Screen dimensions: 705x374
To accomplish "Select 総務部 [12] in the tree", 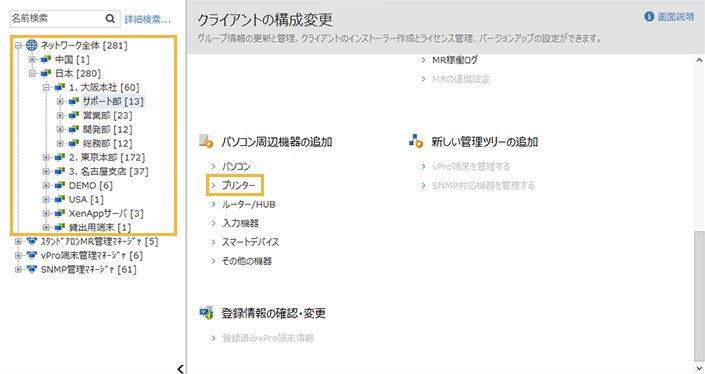I will (108, 143).
